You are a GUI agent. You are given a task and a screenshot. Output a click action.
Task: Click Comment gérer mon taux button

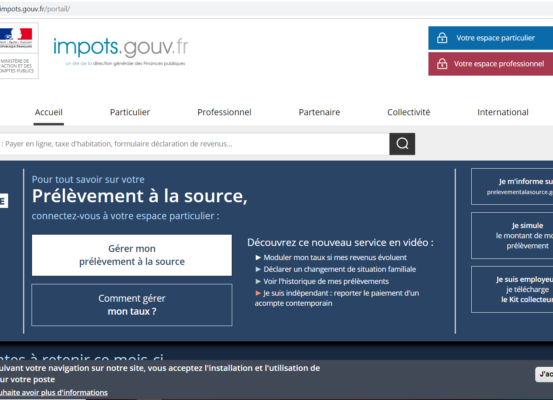132,305
